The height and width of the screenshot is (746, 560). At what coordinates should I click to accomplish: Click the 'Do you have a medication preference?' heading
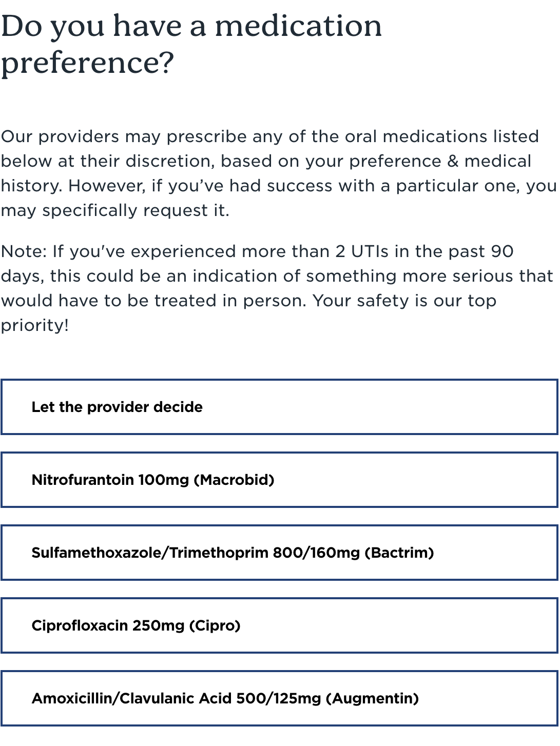pyautogui.click(x=191, y=44)
